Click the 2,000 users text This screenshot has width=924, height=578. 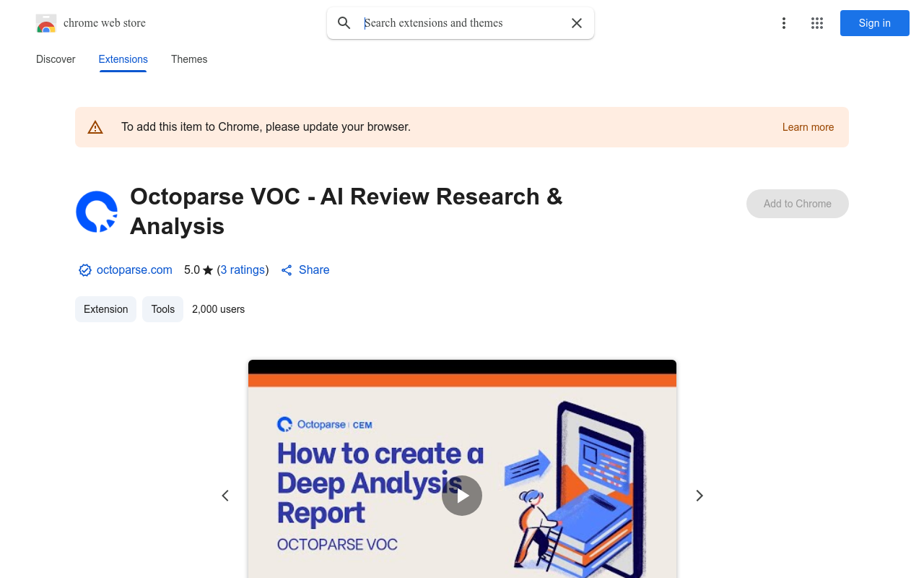pyautogui.click(x=219, y=309)
